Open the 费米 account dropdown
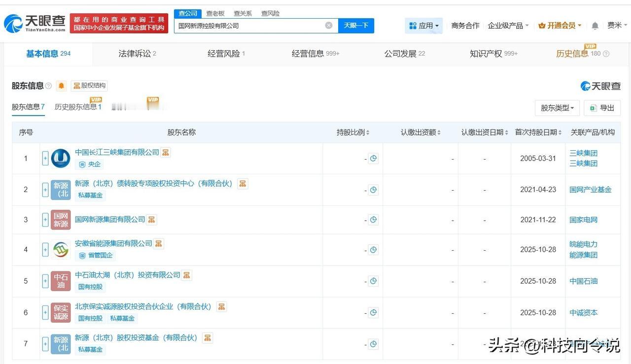This screenshot has height=364, width=631. click(616, 26)
